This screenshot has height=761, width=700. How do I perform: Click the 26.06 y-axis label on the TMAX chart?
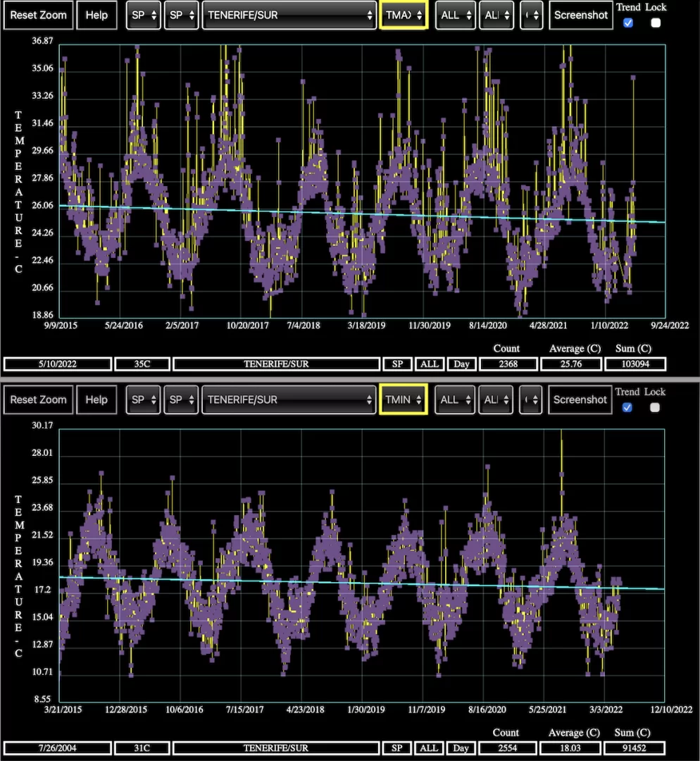[x=42, y=205]
